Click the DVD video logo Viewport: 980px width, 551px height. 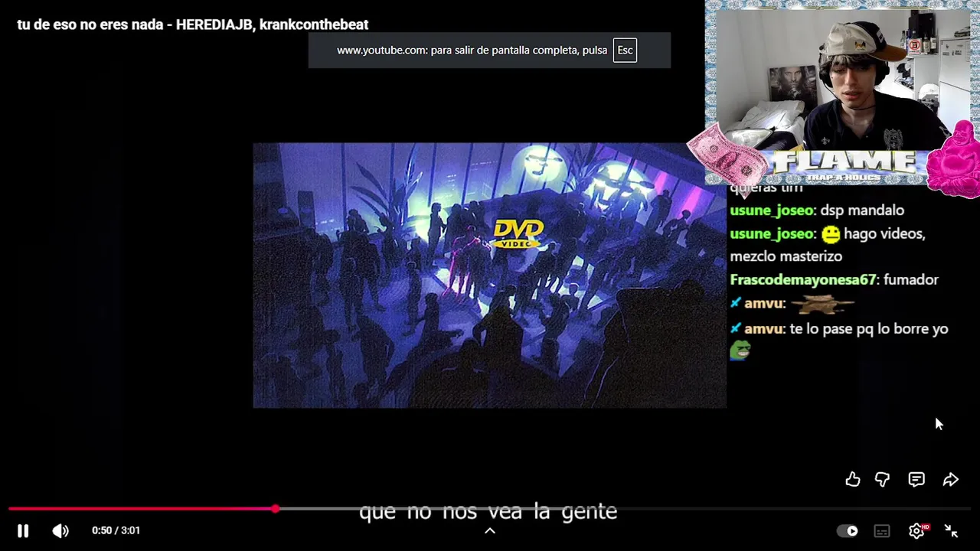click(518, 233)
